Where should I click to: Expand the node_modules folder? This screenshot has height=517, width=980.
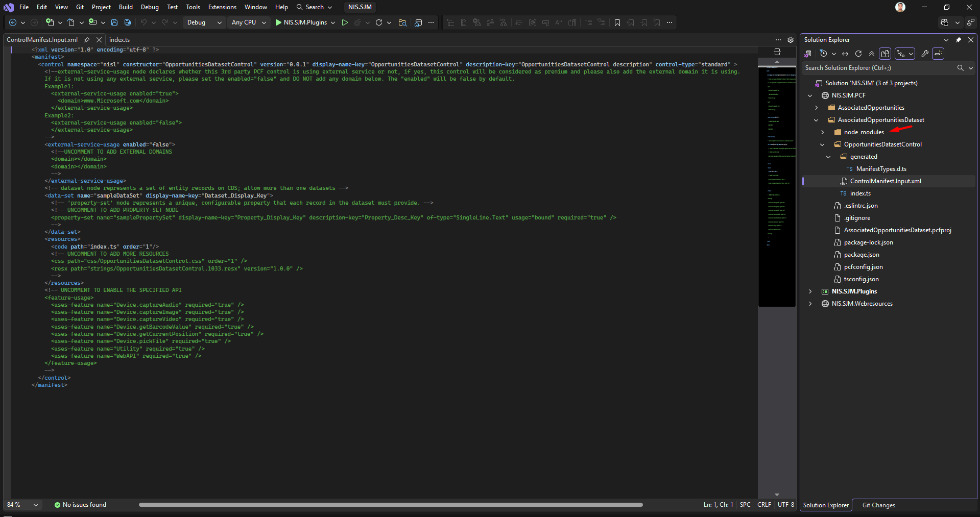coord(822,132)
